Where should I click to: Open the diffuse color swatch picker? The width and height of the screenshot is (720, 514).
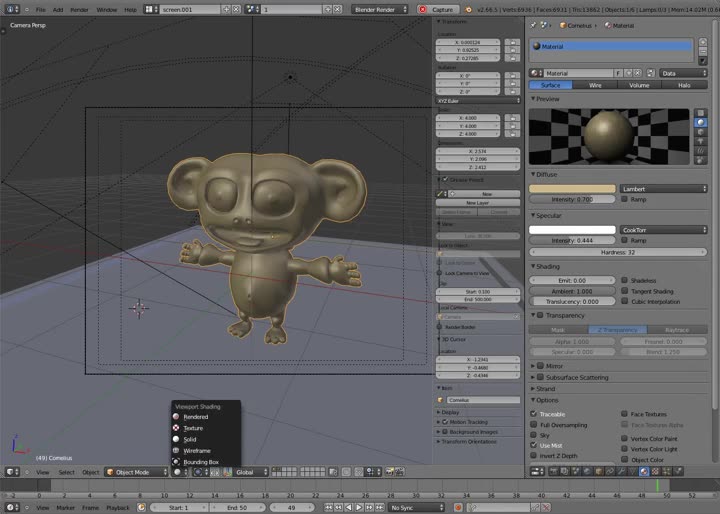pyautogui.click(x=572, y=189)
